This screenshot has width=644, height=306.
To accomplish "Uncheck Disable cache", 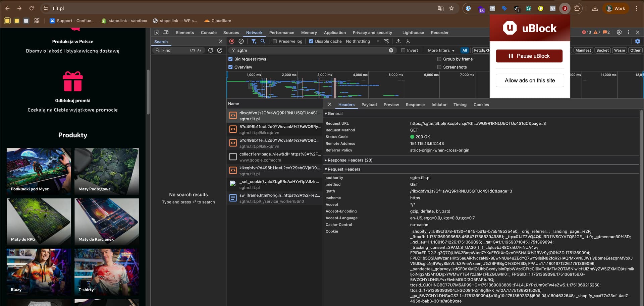I will (x=311, y=41).
